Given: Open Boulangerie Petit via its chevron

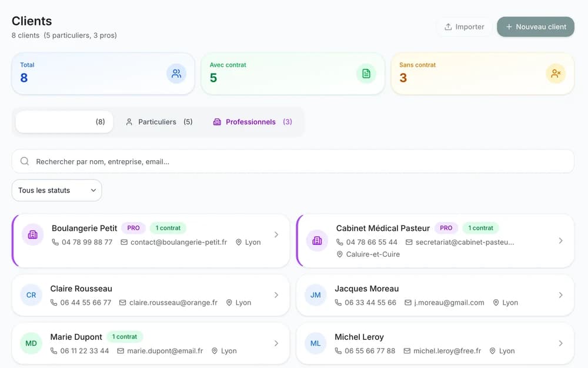Looking at the screenshot, I should (x=276, y=235).
